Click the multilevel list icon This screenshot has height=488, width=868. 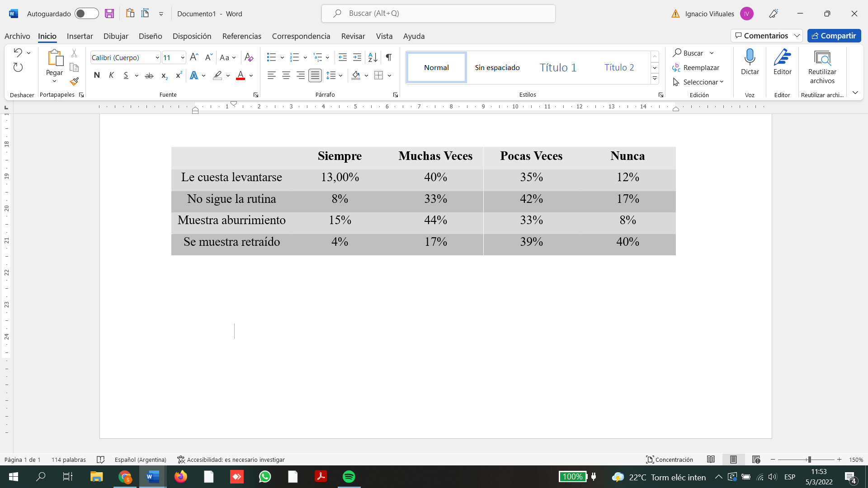point(318,57)
